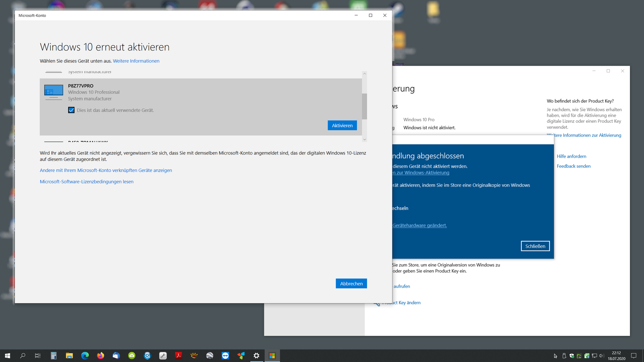Click the safely remove USB tray icon
Image resolution: width=644 pixels, height=362 pixels.
pos(564,356)
